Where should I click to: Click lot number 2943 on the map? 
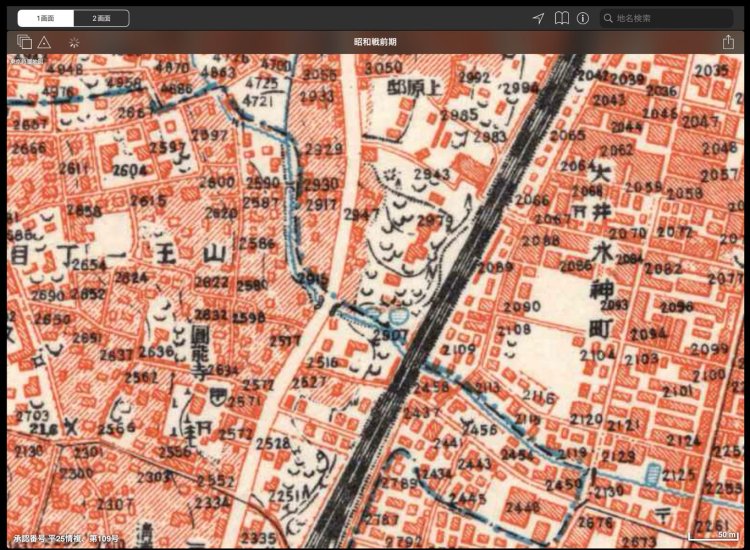431,174
